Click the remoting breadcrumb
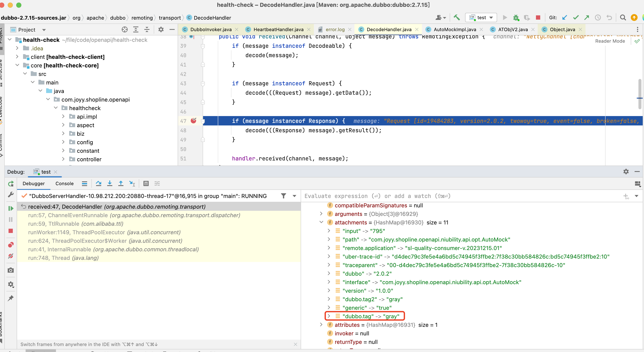 click(x=142, y=18)
